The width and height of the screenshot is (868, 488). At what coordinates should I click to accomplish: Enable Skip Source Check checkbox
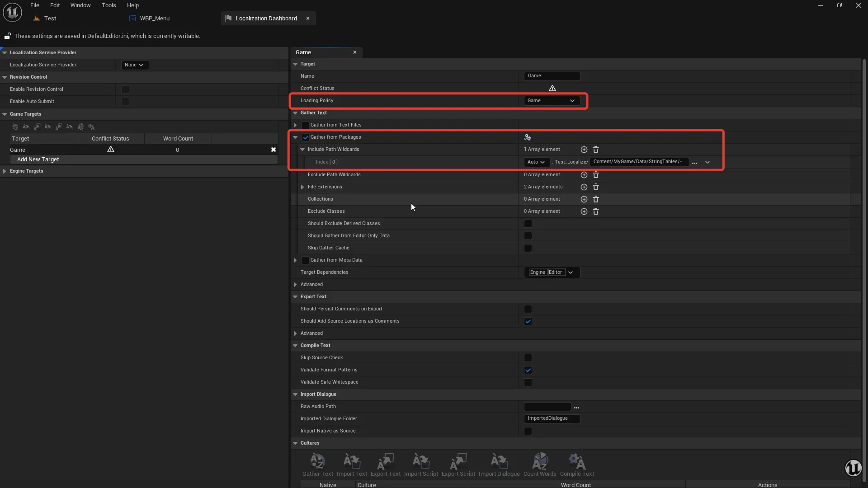(528, 358)
